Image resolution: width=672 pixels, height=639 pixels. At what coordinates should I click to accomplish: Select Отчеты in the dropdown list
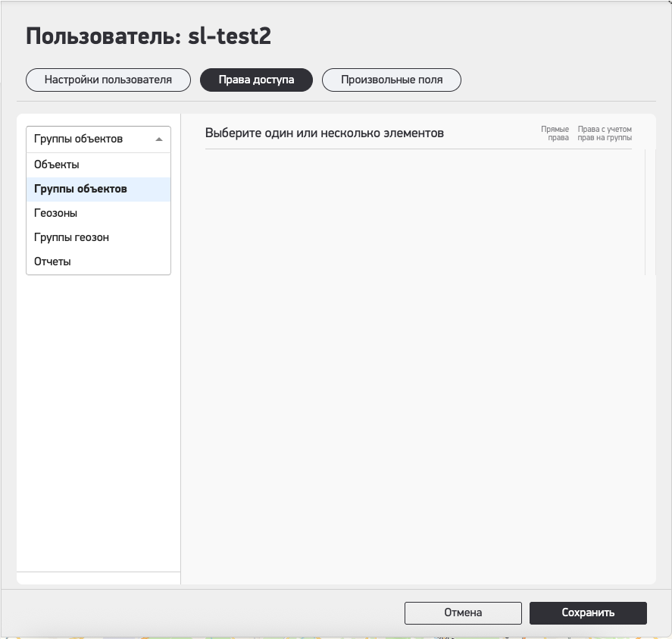(98, 262)
